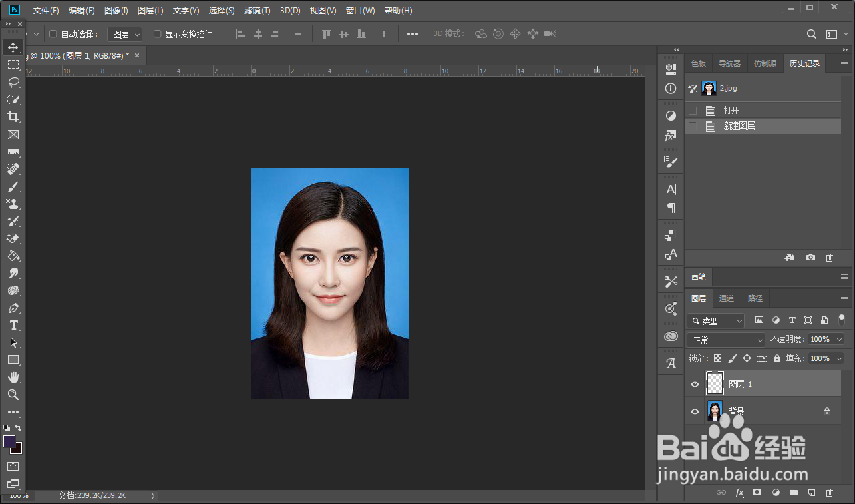
Task: Click the delete layer trash icon
Action: (x=829, y=493)
